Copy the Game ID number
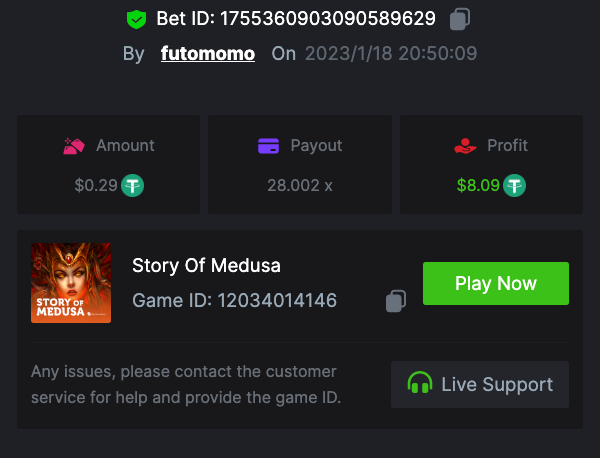The height and width of the screenshot is (458, 600). 396,301
